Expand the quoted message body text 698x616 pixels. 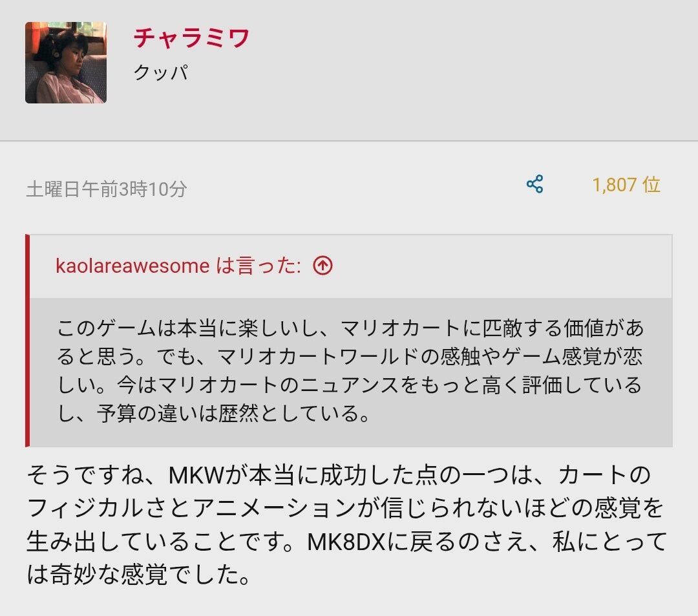pyautogui.click(x=351, y=371)
